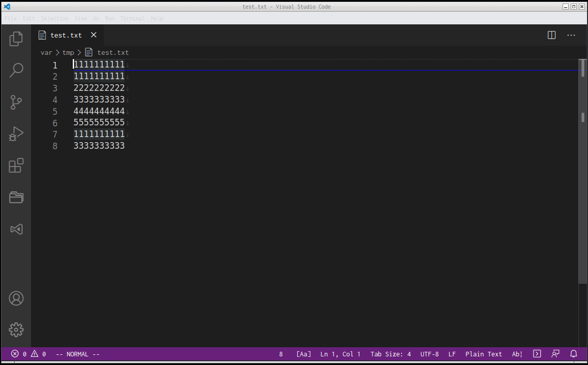Change language mode via Plain Text selector
The image size is (588, 365).
pos(483,354)
